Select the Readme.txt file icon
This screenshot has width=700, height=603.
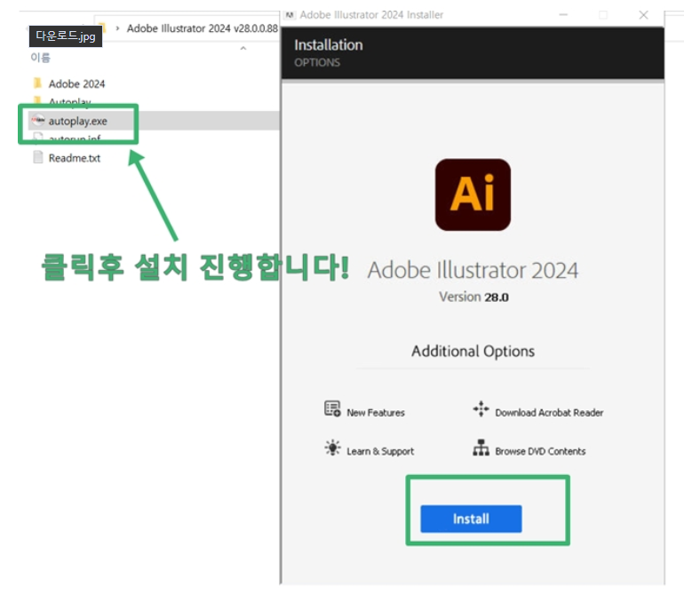(x=37, y=158)
